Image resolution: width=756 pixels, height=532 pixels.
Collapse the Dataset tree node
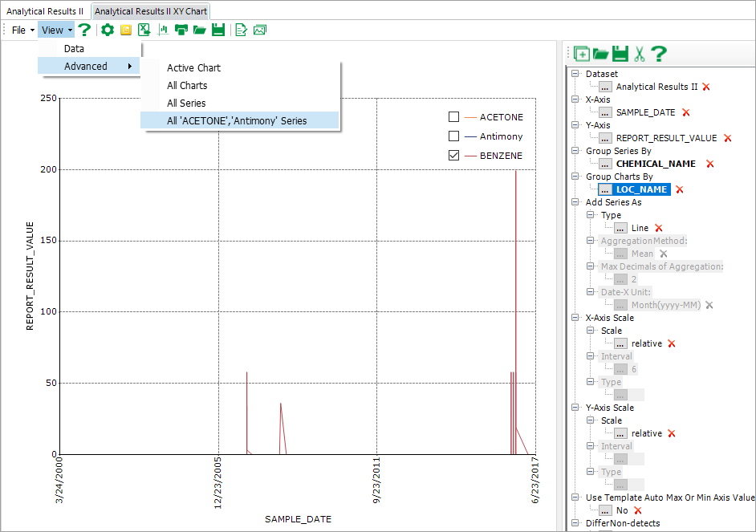pyautogui.click(x=575, y=74)
